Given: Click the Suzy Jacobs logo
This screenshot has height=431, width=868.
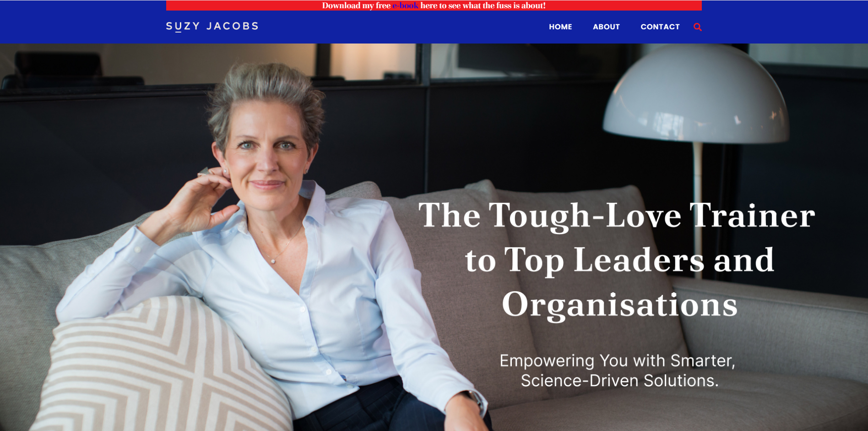Looking at the screenshot, I should (212, 27).
